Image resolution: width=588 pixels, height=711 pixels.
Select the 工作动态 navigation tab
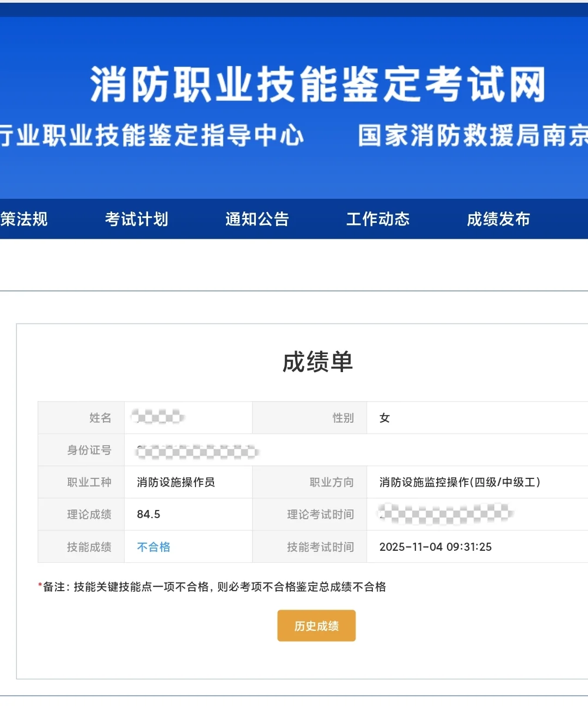[377, 219]
